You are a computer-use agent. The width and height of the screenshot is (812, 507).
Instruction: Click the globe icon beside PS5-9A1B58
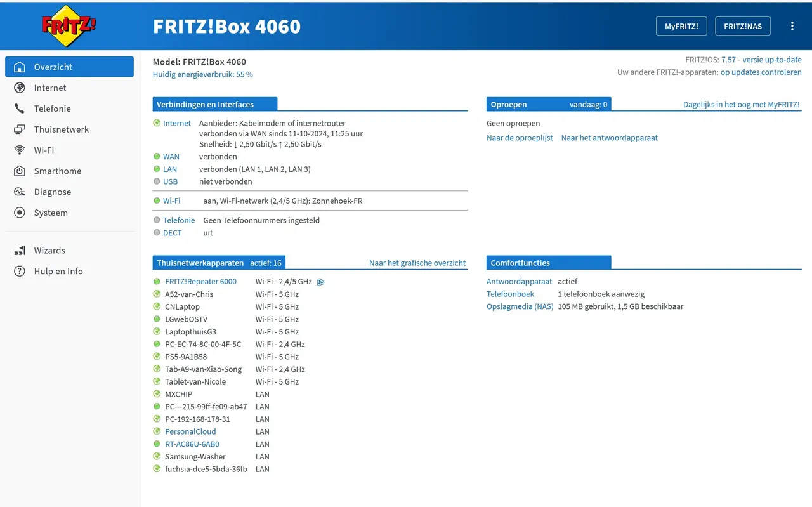pos(157,357)
